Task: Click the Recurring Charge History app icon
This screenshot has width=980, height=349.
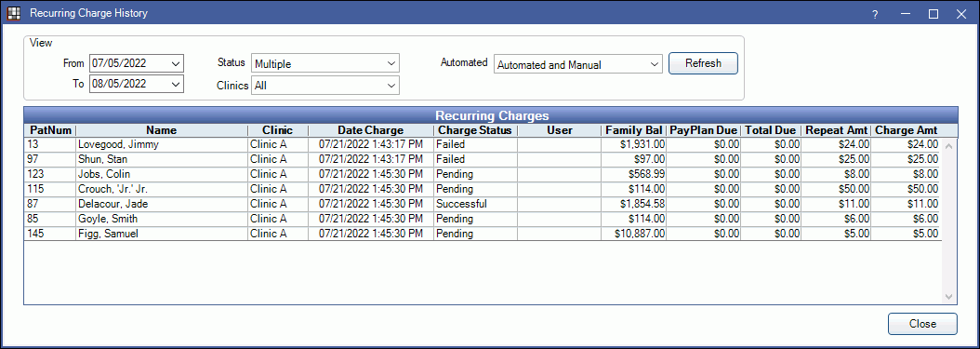Action: coord(13,13)
